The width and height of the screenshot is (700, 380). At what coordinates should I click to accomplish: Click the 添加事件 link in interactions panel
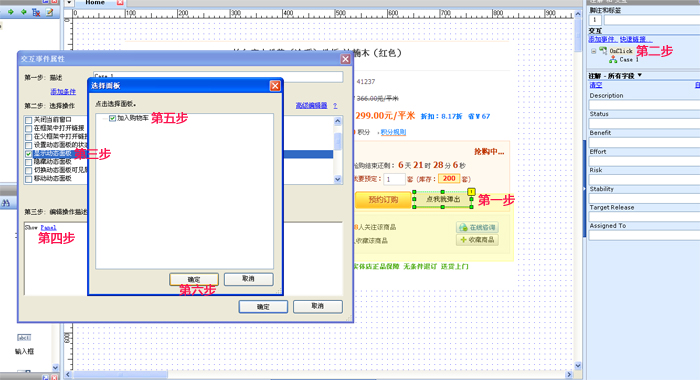tap(602, 39)
